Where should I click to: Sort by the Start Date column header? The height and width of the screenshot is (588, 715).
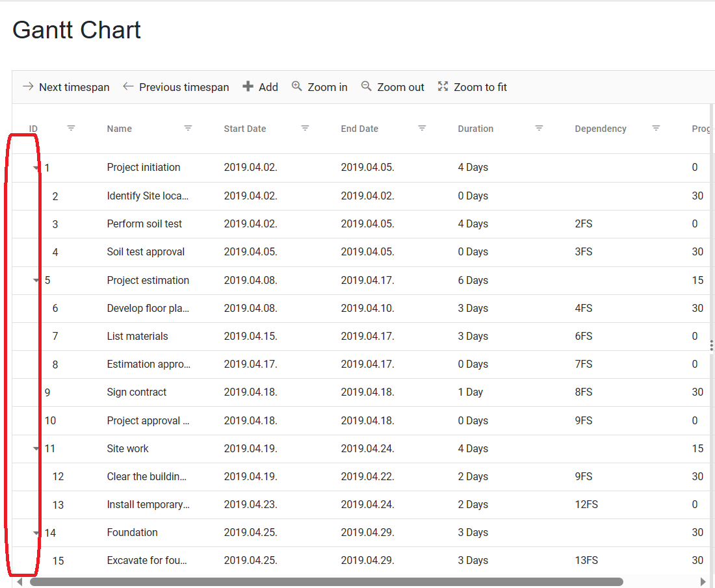click(245, 129)
